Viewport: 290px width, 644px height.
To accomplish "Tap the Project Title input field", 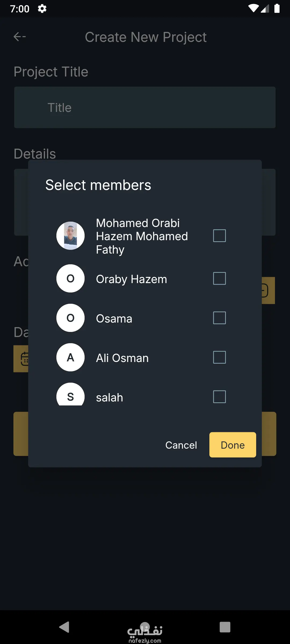I will [145, 107].
